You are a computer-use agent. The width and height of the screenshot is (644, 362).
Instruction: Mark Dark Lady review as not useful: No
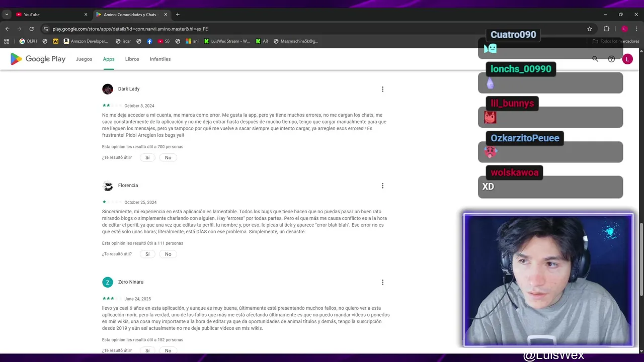click(168, 157)
